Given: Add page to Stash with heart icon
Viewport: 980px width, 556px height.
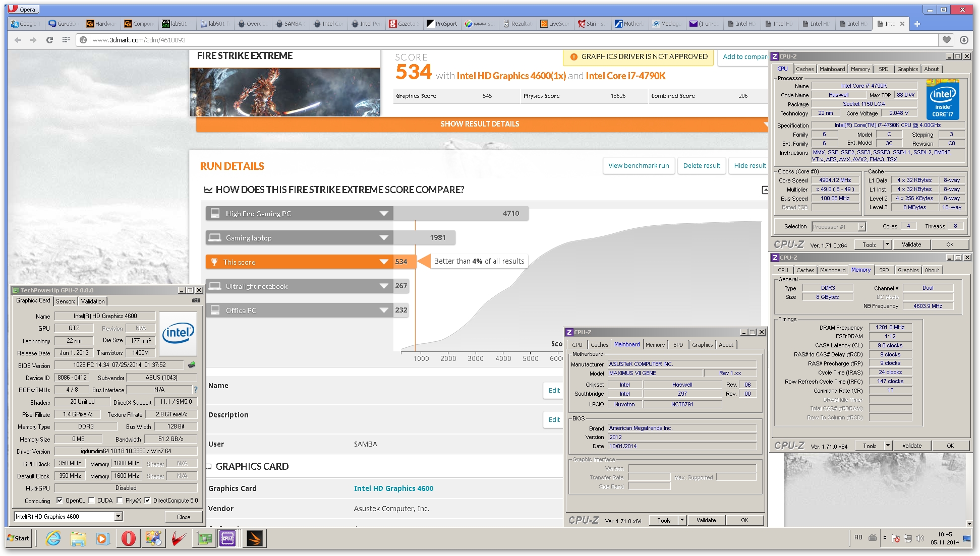Looking at the screenshot, I should [947, 40].
